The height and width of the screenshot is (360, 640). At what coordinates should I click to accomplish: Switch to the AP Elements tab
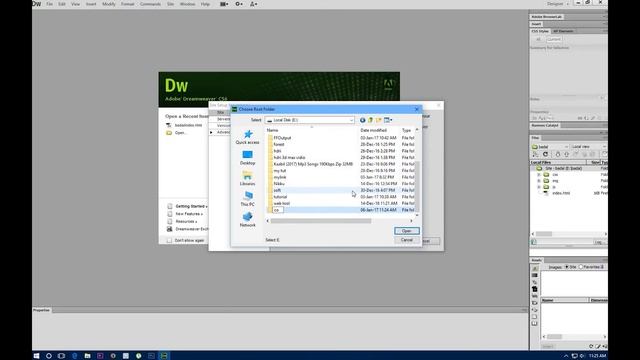click(x=563, y=31)
